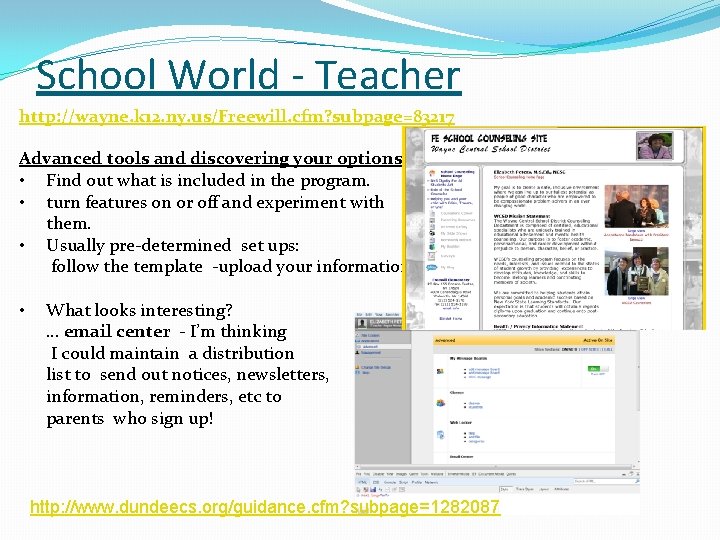Click the counselor profile photo in site header
Screen dimensions: 720x540
[654, 146]
